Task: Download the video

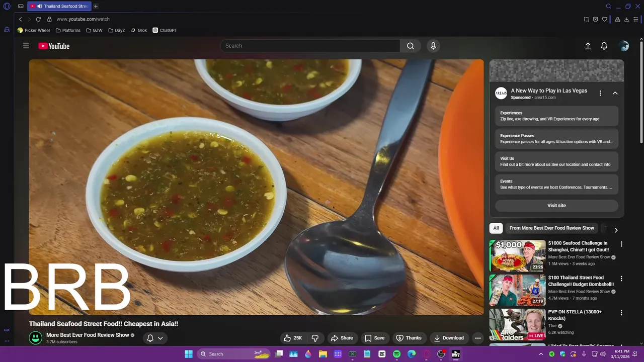Action: (x=449, y=338)
